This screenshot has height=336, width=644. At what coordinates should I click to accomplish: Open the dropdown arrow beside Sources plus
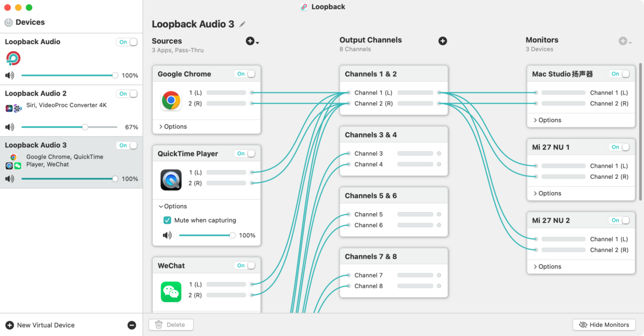point(258,42)
